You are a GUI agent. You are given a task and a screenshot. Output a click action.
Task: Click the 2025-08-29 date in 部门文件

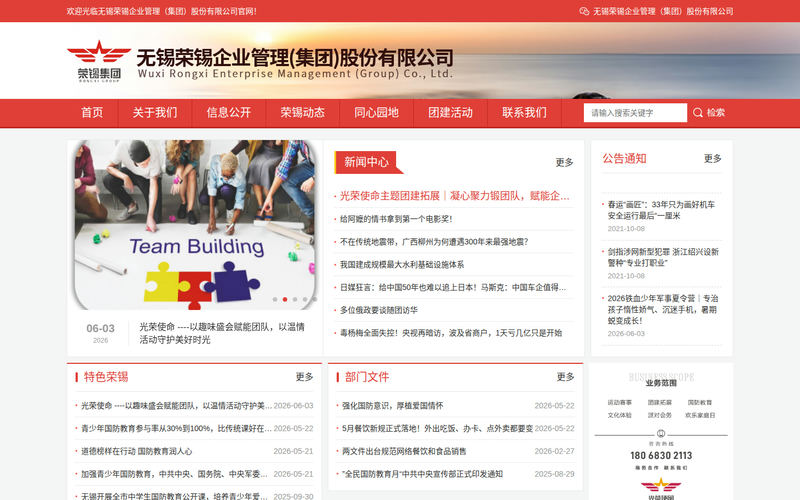(555, 474)
